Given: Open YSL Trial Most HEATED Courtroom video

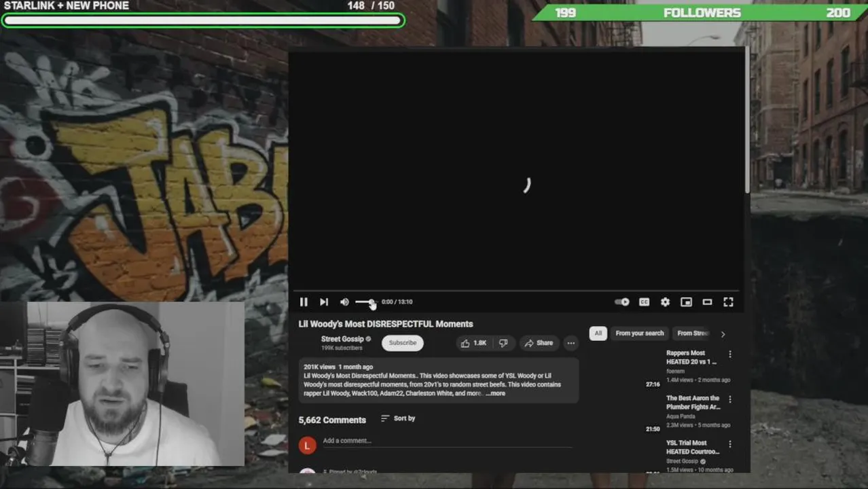Looking at the screenshot, I should point(693,447).
